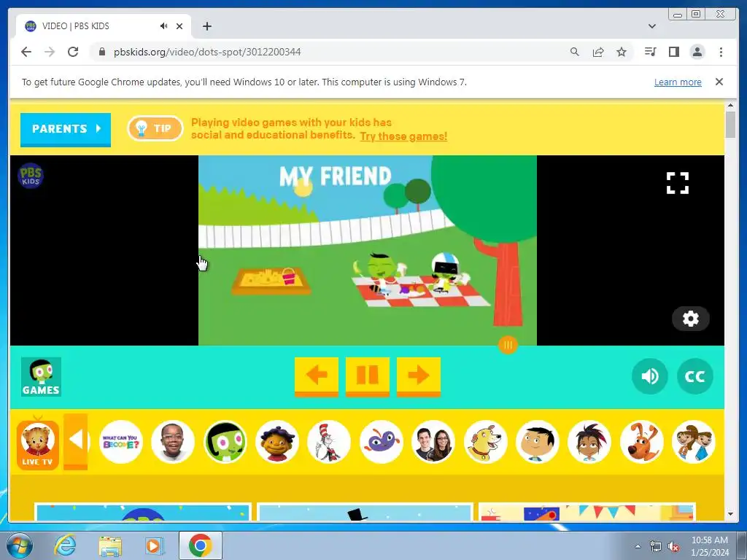Dismiss the Chrome update notification bar
The image size is (747, 560).
pyautogui.click(x=719, y=82)
